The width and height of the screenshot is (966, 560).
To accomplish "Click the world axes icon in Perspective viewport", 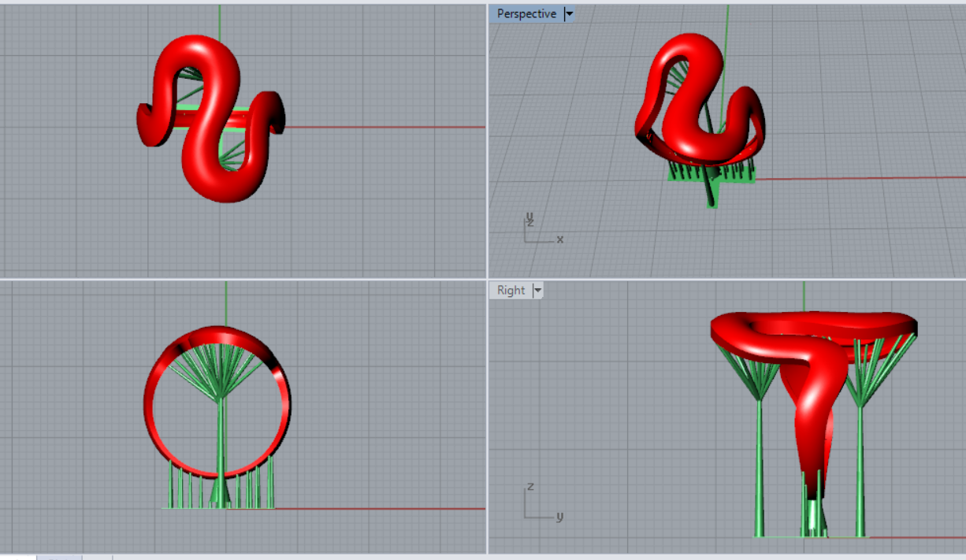I will click(x=539, y=228).
